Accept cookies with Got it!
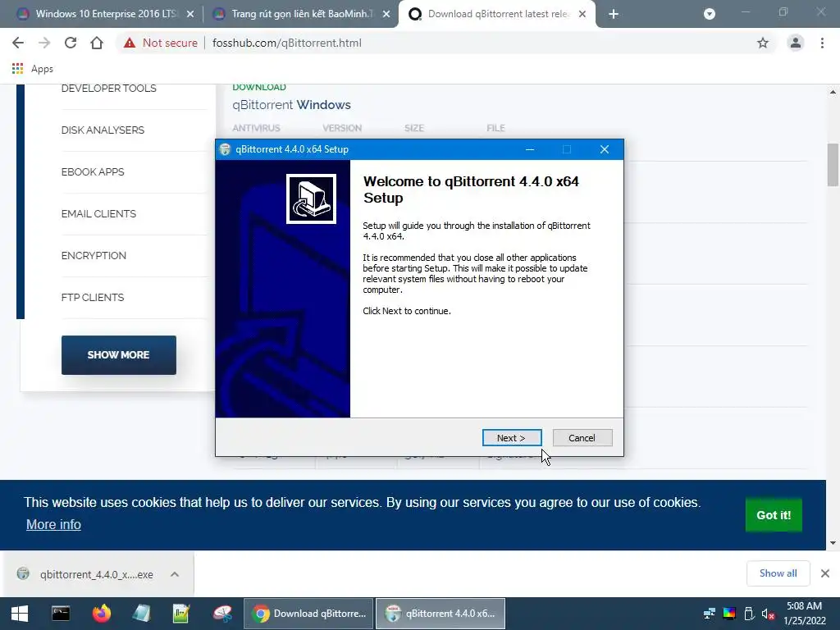Image resolution: width=840 pixels, height=630 pixels. [774, 515]
